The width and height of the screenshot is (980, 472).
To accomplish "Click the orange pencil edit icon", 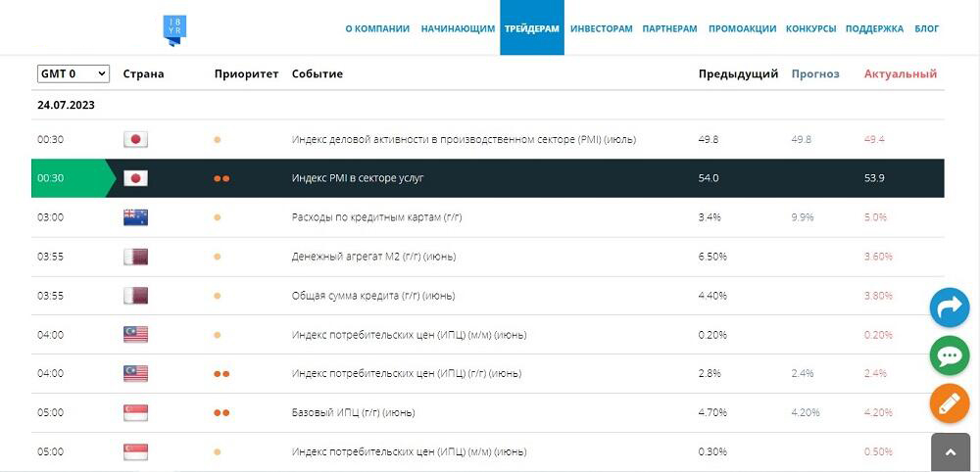I will tap(950, 404).
